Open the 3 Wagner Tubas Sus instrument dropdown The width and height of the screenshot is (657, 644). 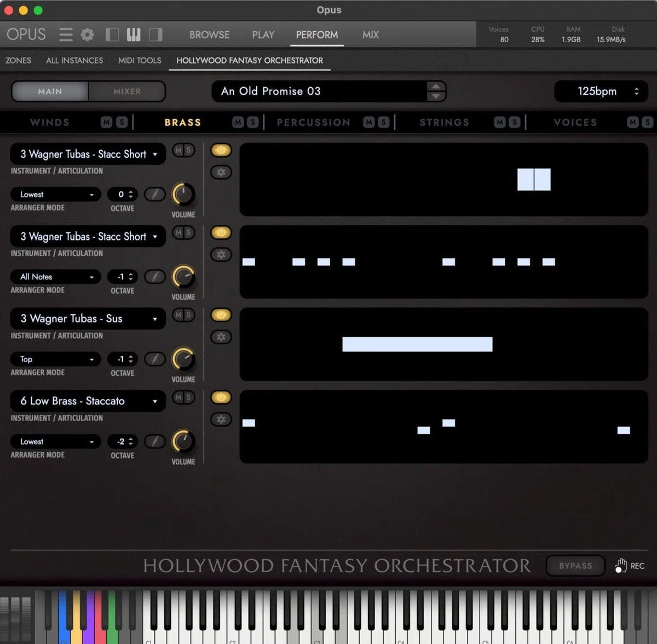pos(88,319)
